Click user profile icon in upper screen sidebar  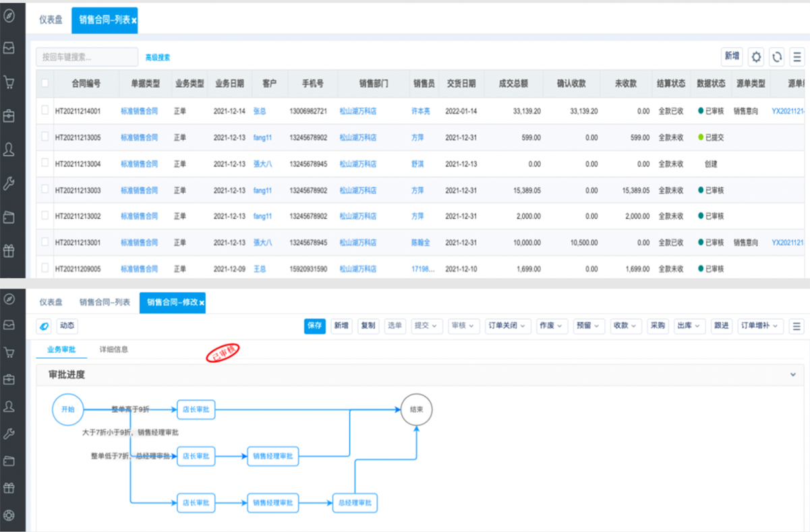tap(9, 150)
